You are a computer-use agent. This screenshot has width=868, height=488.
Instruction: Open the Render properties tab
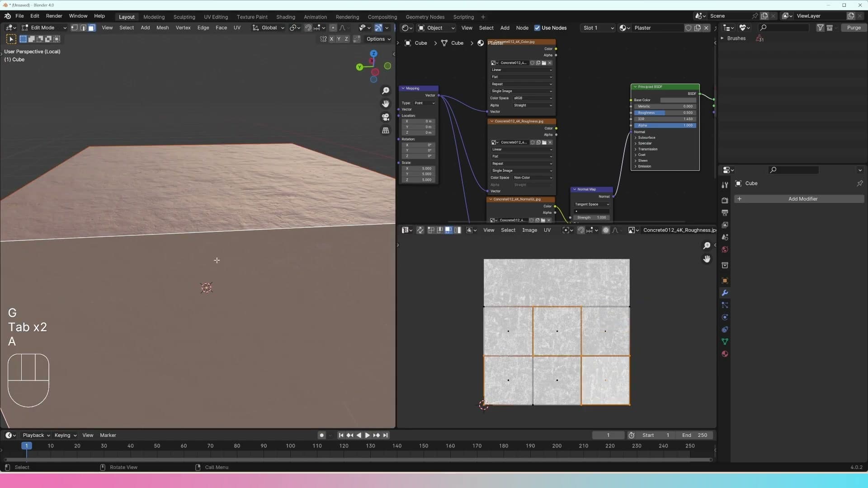(x=725, y=200)
